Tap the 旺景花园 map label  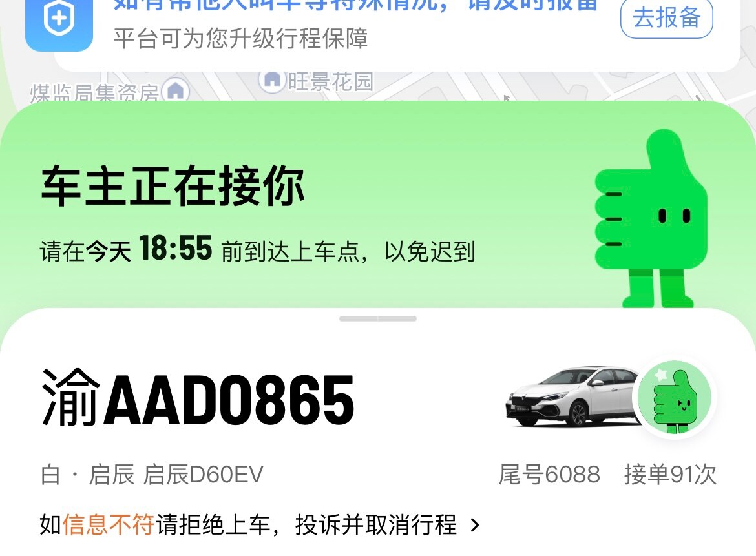tap(331, 81)
